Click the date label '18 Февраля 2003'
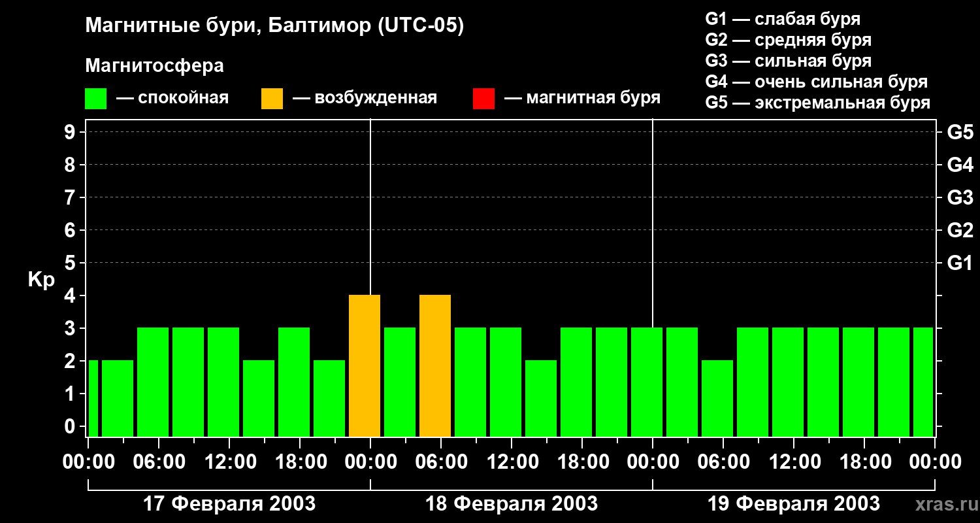This screenshot has width=980, height=523. [512, 504]
